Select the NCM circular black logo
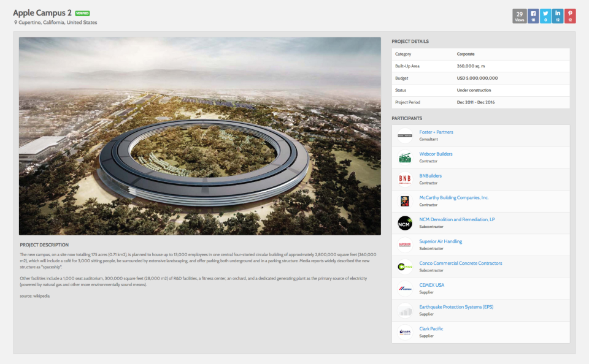 pos(404,223)
